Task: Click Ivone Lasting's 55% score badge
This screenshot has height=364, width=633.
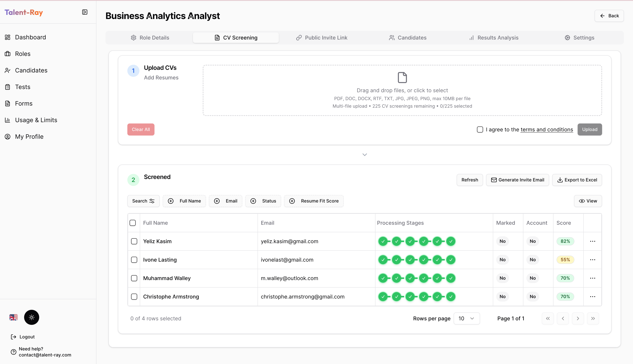Action: (565, 260)
